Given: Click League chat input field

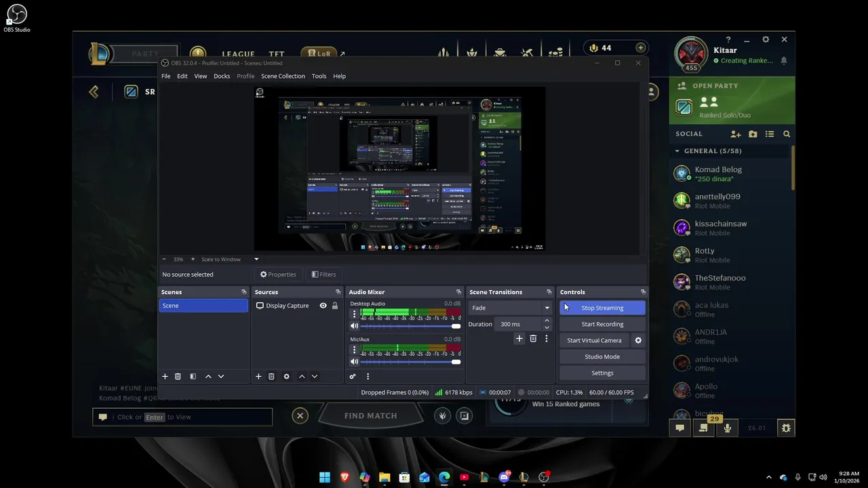Looking at the screenshot, I should (182, 417).
